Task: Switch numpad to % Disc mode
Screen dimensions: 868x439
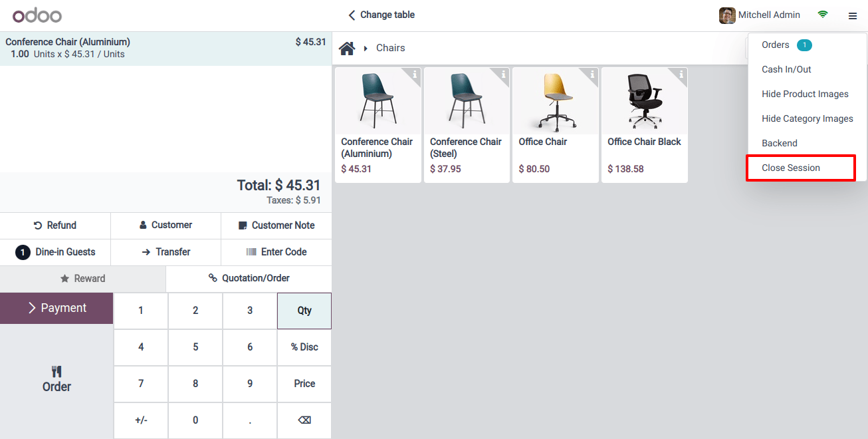Action: coord(304,347)
